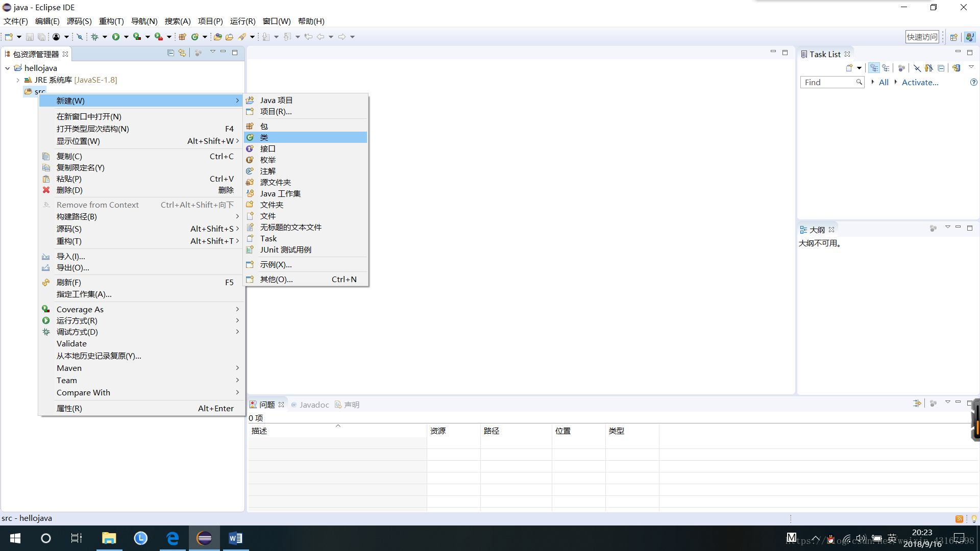Choose 源文件夹 in New submenu

(306, 182)
